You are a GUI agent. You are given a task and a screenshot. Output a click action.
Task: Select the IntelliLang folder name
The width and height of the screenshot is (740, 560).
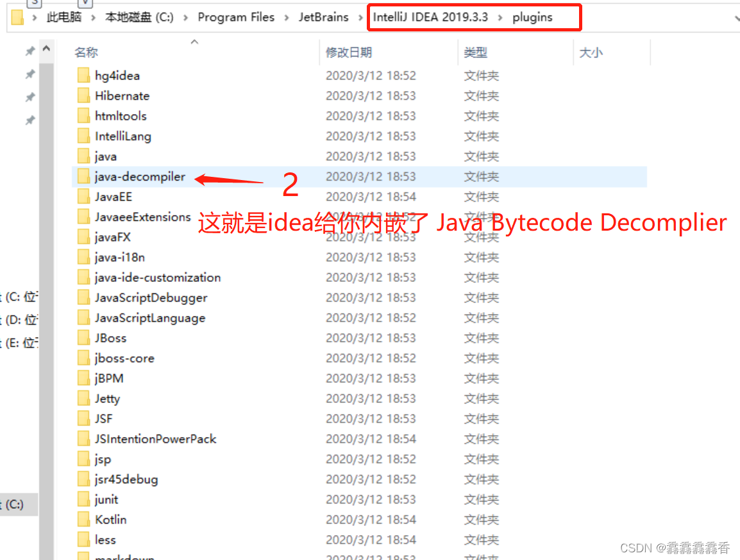[x=123, y=136]
